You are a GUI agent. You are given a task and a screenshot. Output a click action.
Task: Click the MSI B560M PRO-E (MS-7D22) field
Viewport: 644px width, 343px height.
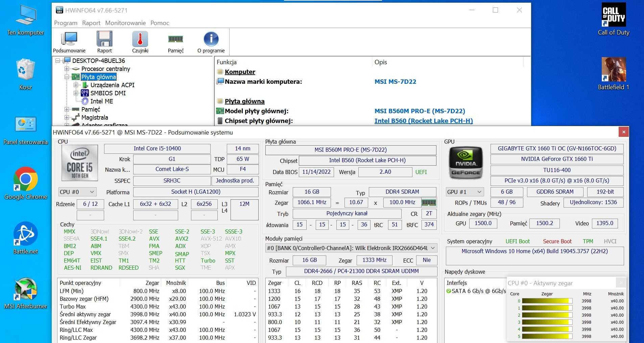pos(351,150)
